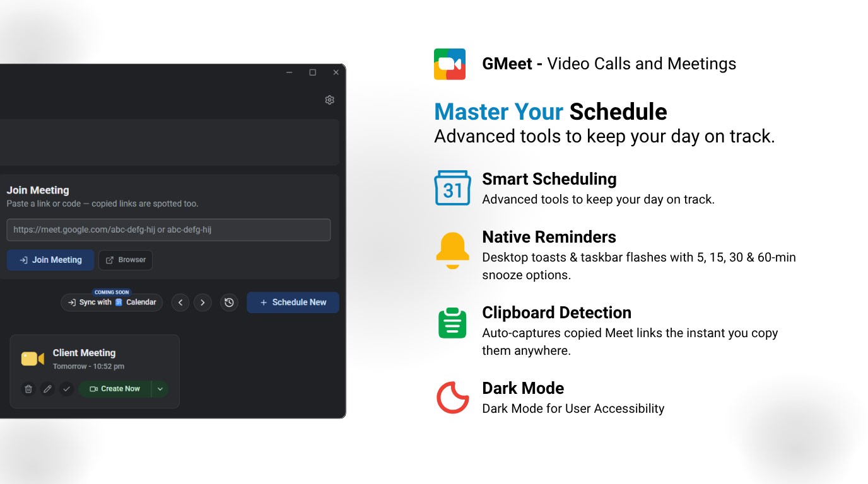
Task: Focus the meeting link input field
Action: pyautogui.click(x=168, y=230)
